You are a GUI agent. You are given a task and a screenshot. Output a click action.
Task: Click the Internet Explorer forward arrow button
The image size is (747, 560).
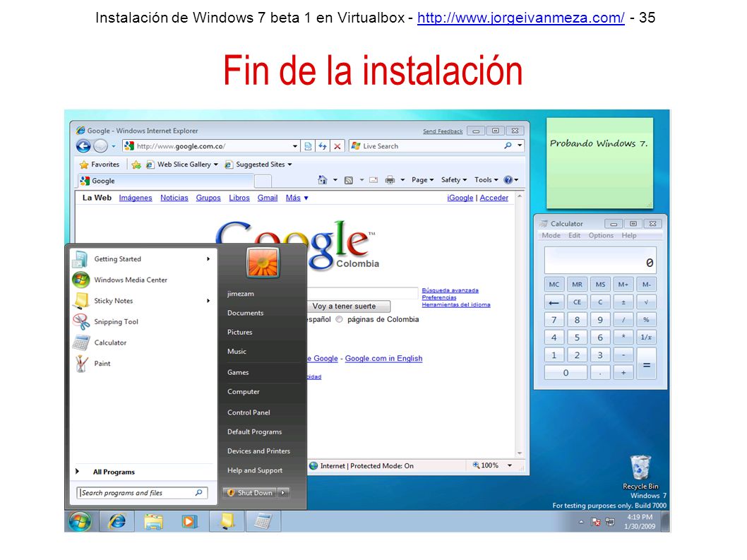[100, 146]
